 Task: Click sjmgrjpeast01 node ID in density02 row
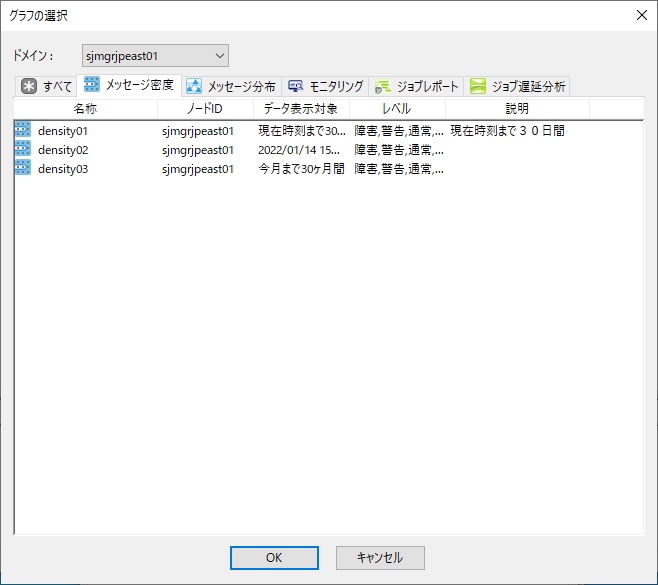[198, 150]
